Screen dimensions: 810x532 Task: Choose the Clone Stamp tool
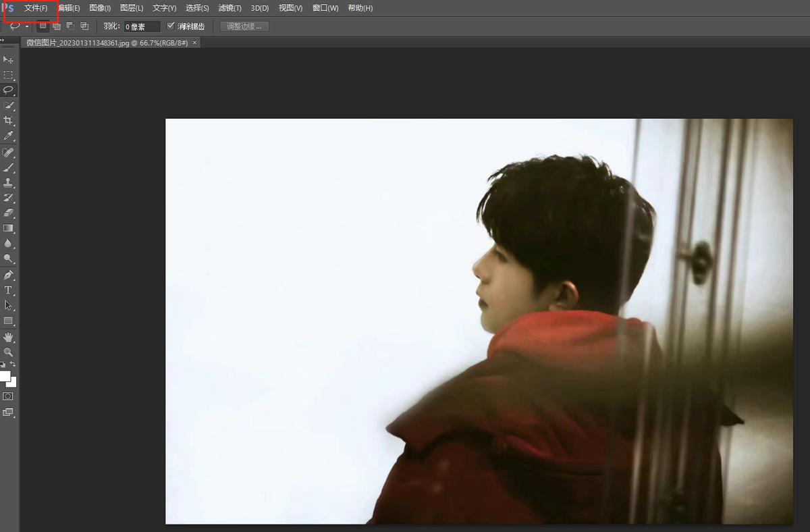coord(8,182)
